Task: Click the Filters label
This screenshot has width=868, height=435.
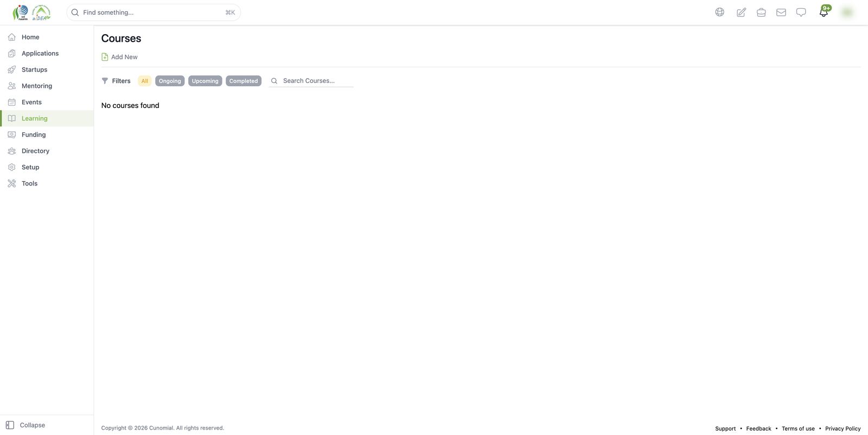Action: (121, 81)
